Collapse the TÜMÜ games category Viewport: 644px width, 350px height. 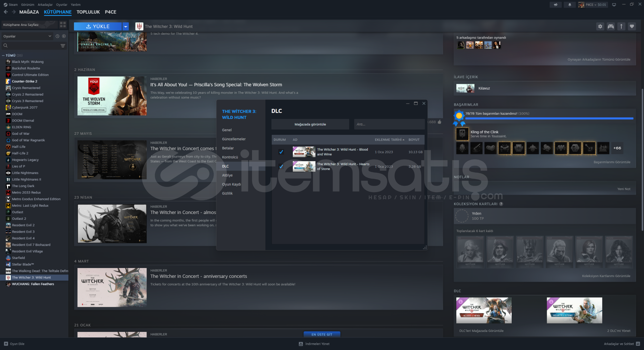[3, 55]
